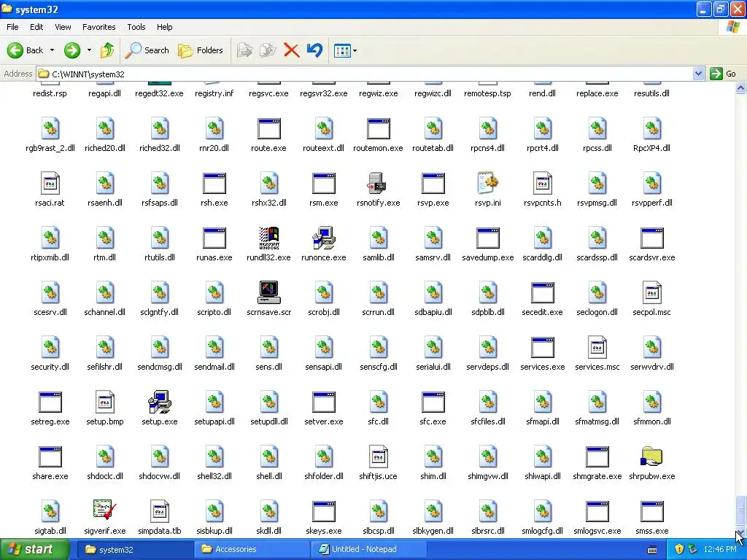This screenshot has height=560, width=747.
Task: Select the shell32.dll file icon
Action: [214, 456]
